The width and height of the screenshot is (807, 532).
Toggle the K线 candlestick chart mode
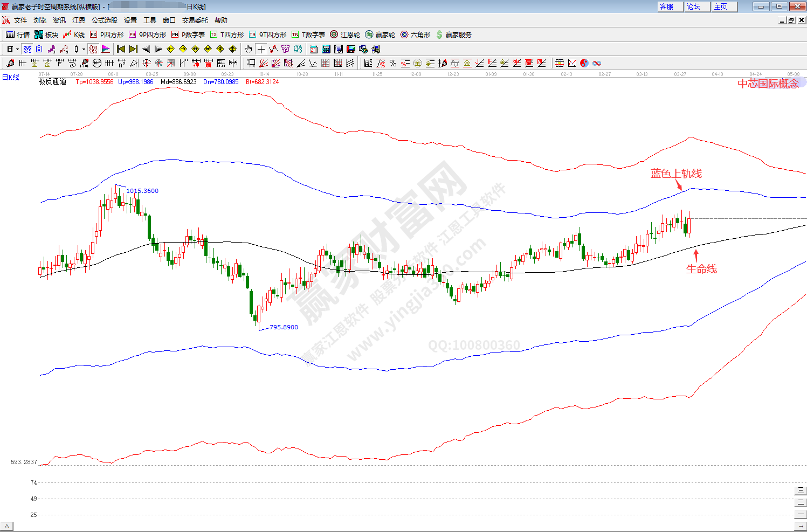tap(74, 34)
